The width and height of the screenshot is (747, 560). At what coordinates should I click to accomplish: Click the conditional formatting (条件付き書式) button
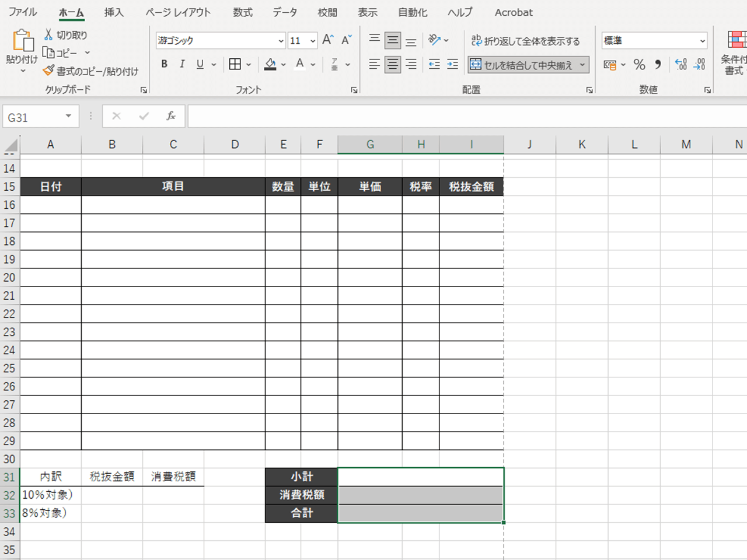pyautogui.click(x=735, y=52)
